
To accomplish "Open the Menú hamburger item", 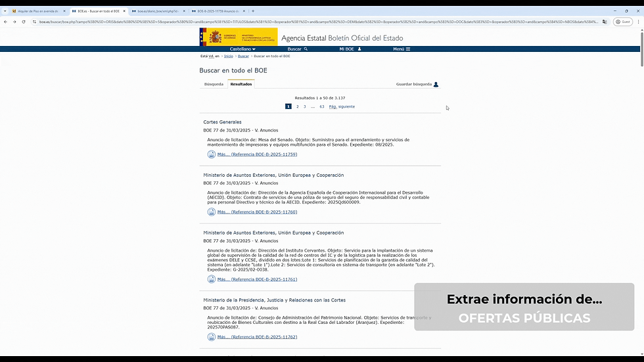I will (402, 49).
